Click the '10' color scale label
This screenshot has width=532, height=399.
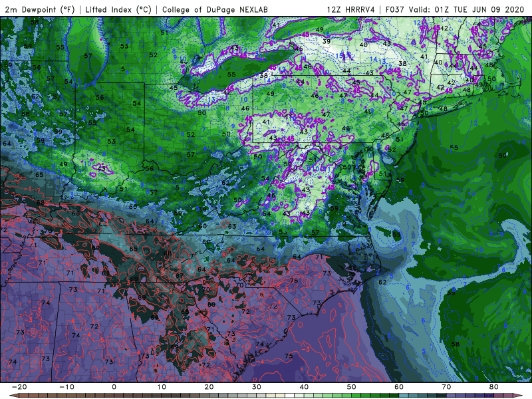(x=162, y=387)
